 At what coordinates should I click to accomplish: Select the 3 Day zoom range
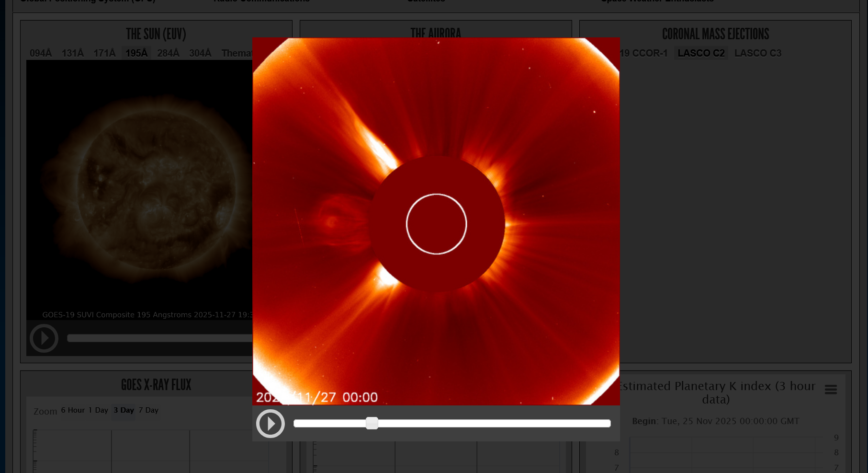124,410
